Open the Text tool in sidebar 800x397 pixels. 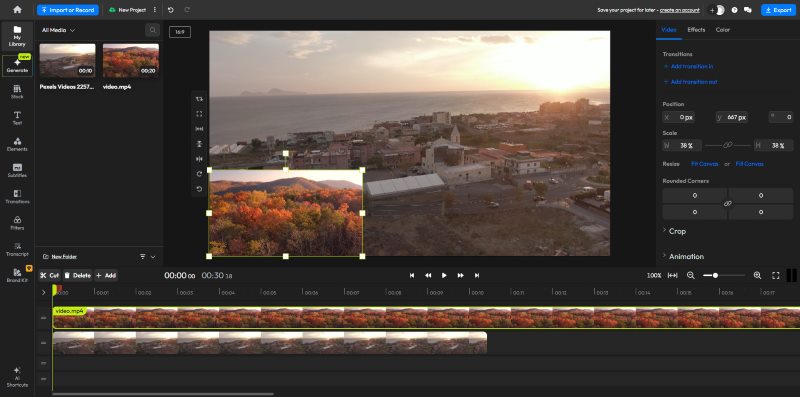(17, 118)
